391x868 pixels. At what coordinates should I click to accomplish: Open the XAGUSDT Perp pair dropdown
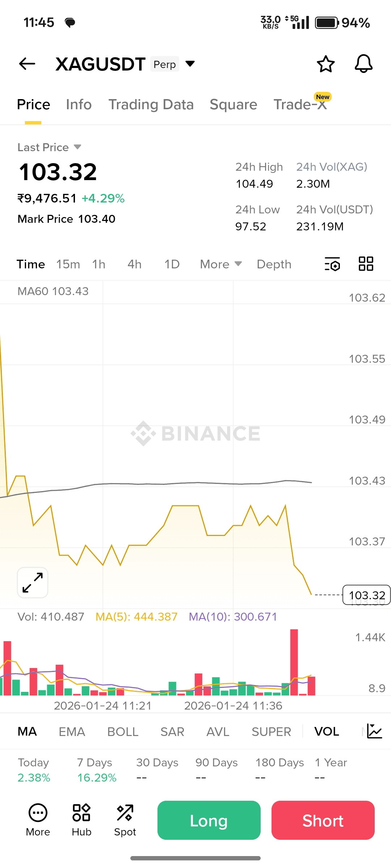[190, 64]
